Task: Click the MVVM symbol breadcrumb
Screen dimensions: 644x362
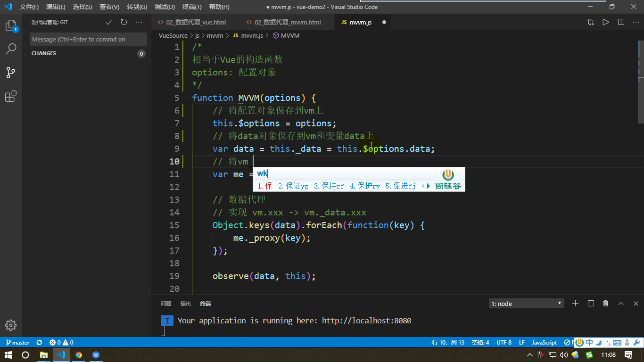Action: pyautogui.click(x=286, y=35)
